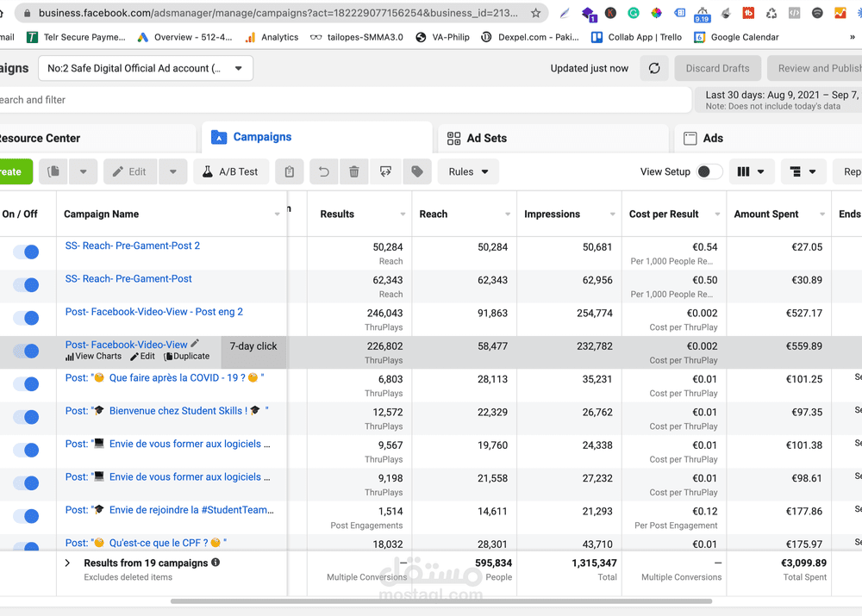
Task: Open Collab App Trello bookmark
Action: (637, 37)
